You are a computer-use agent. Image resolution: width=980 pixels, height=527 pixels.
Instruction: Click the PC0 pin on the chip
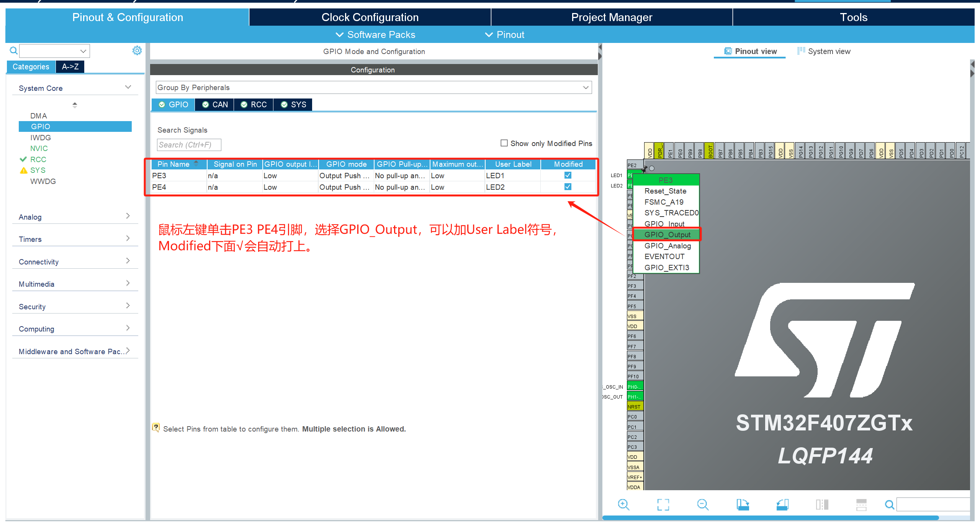point(635,417)
